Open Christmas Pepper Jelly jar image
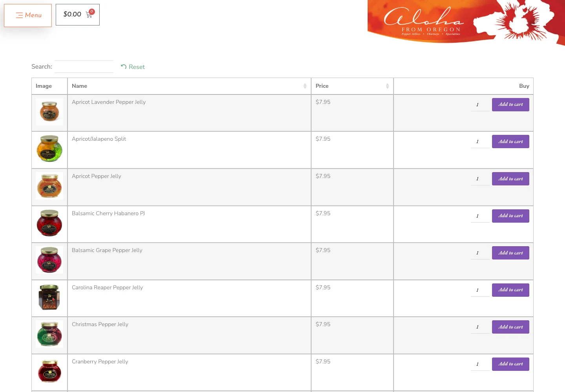The image size is (565, 392). [x=49, y=334]
